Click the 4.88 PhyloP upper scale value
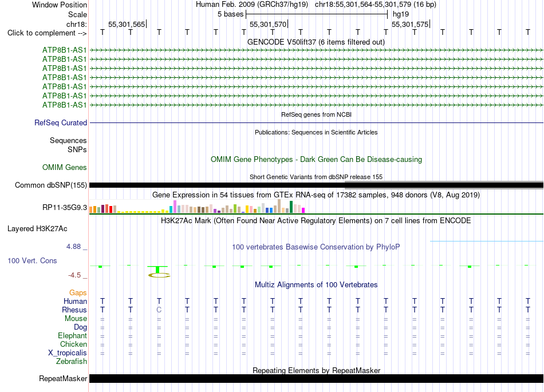The height and width of the screenshot is (392, 544). pos(73,247)
